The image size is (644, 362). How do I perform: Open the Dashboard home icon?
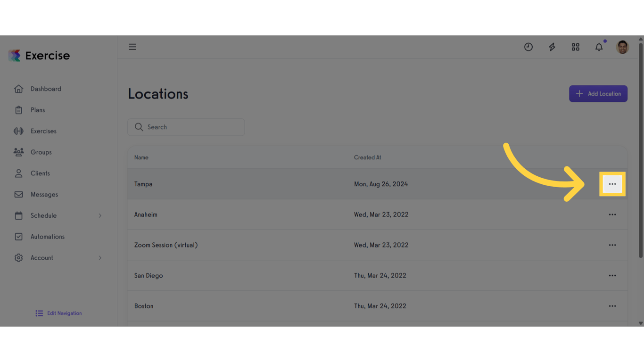pos(18,89)
